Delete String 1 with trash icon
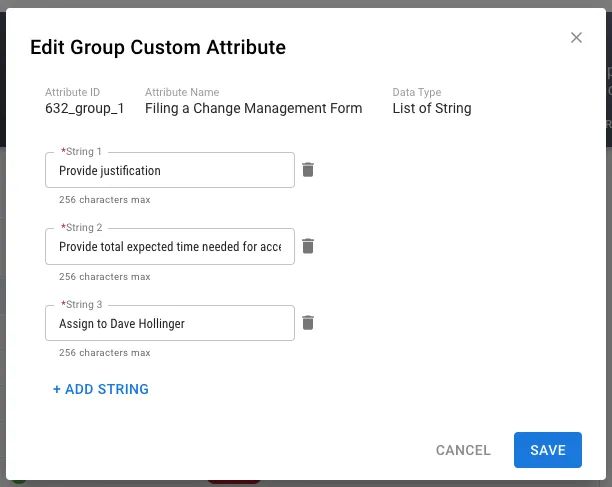 [x=308, y=170]
